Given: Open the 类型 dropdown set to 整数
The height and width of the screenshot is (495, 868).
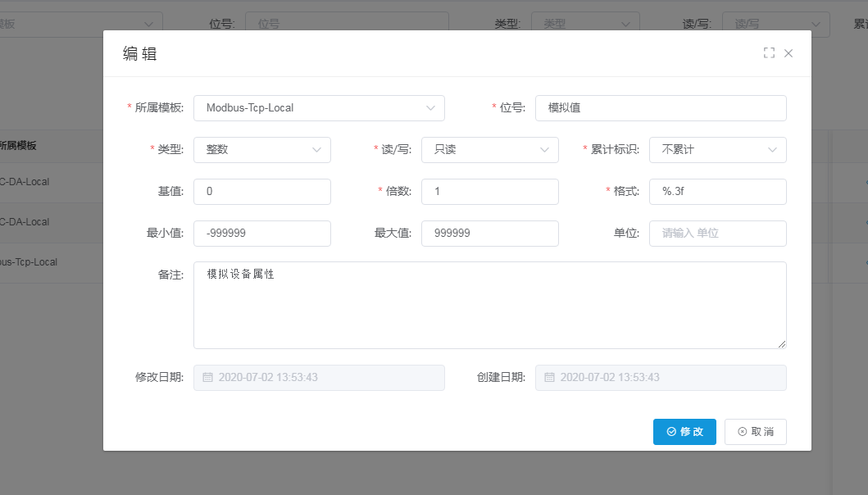Looking at the screenshot, I should point(261,150).
